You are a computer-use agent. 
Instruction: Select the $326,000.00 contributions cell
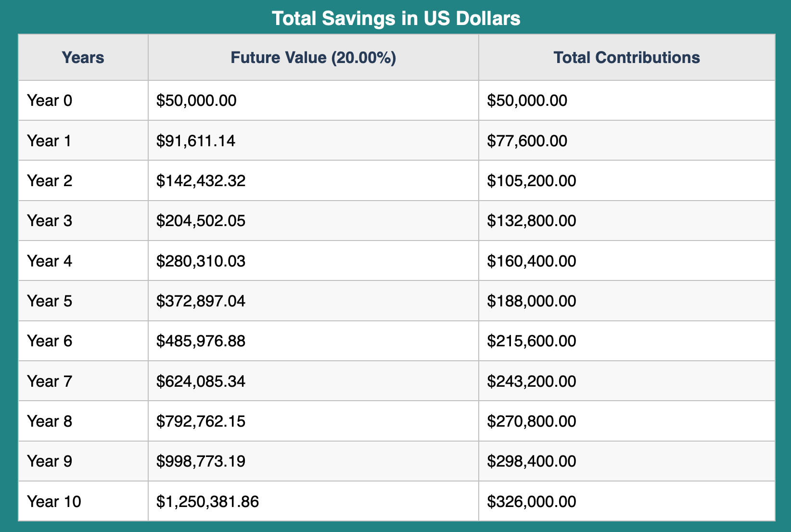tap(531, 502)
